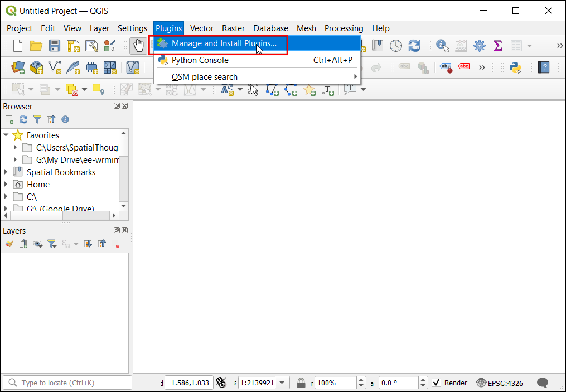This screenshot has width=566, height=392.
Task: Expand the C:\Users\SpatialThoug folder
Action: coord(15,147)
